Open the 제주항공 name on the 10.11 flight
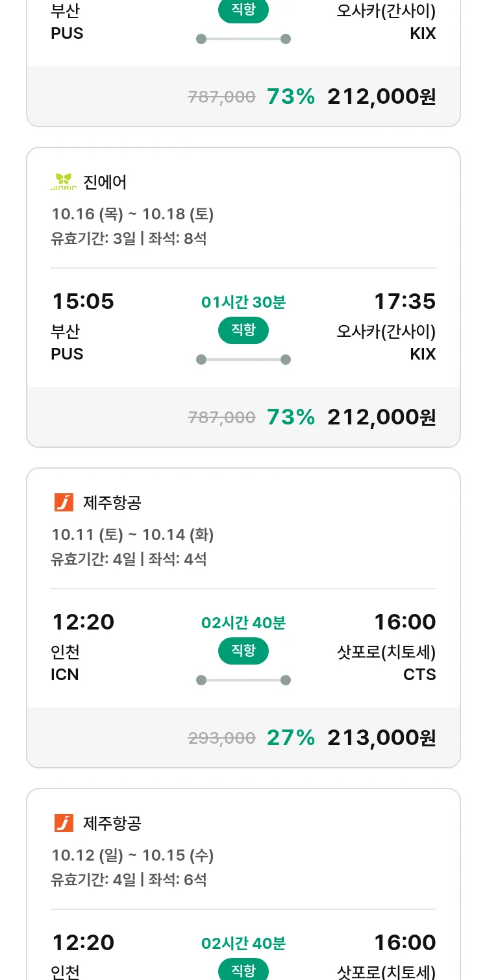Viewport: 487px width, 980px height. (112, 502)
